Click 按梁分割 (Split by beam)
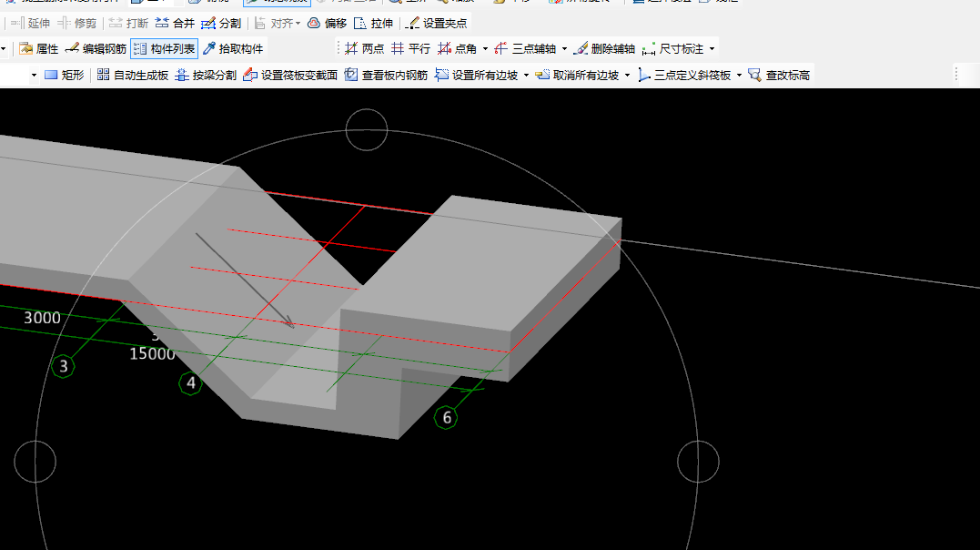Screen dimensions: 980x550 [x=206, y=75]
